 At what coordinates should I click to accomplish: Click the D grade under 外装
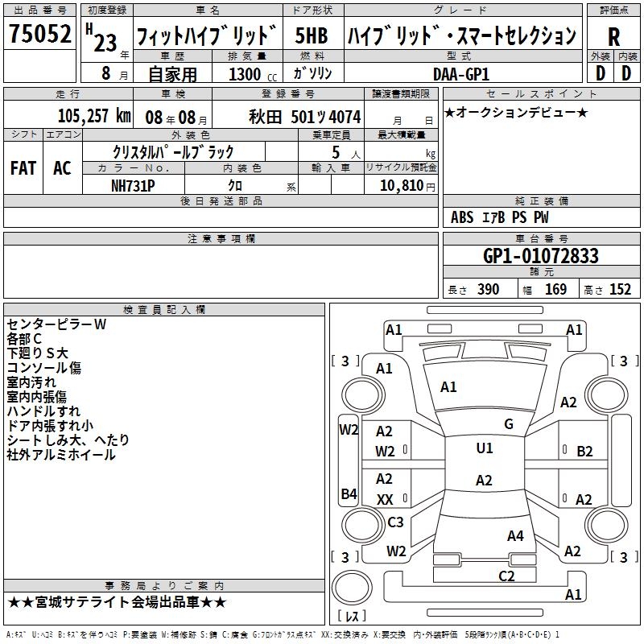click(x=601, y=73)
